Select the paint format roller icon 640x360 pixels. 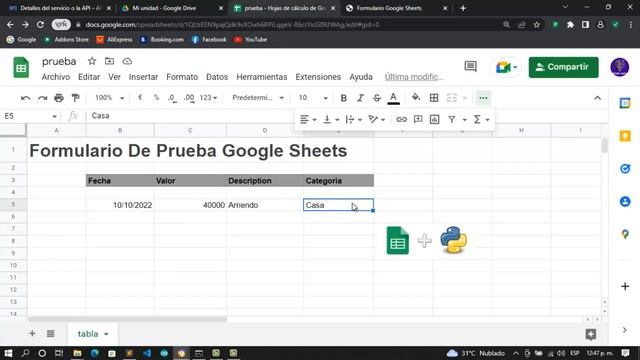pos(76,98)
